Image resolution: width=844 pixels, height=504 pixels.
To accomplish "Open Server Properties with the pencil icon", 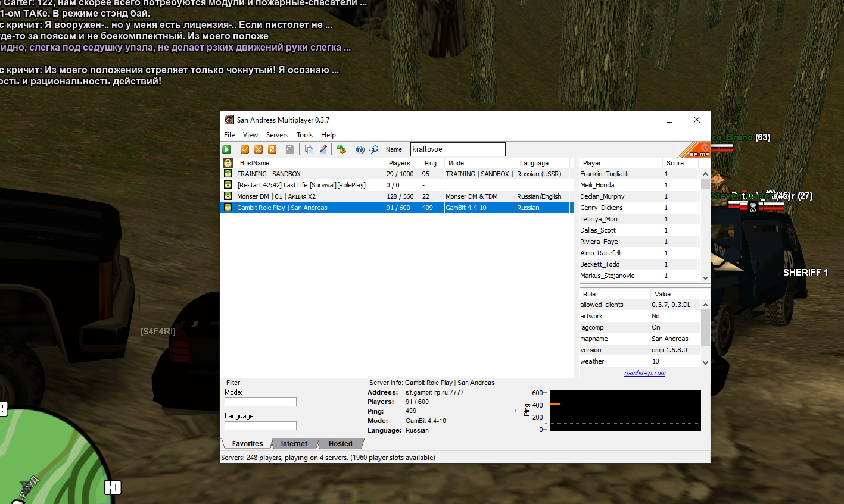I will point(323,149).
